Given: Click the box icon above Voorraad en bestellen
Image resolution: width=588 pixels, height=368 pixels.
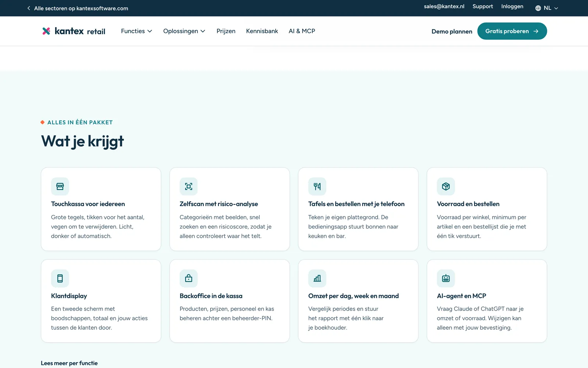Looking at the screenshot, I should tap(446, 187).
